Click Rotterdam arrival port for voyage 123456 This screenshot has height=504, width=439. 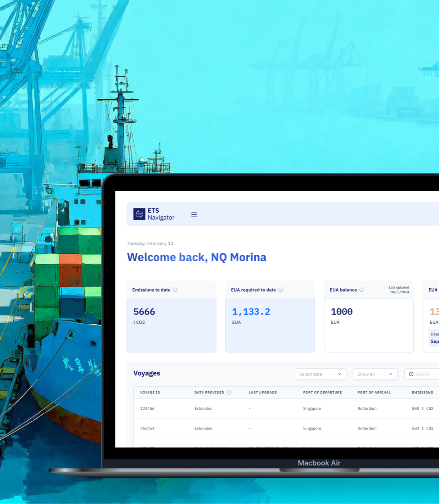point(367,409)
